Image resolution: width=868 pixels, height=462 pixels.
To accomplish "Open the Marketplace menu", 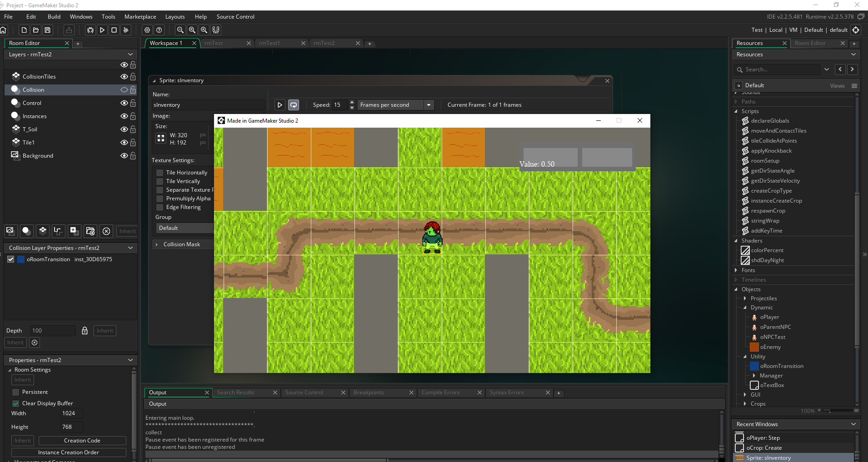I will click(140, 17).
